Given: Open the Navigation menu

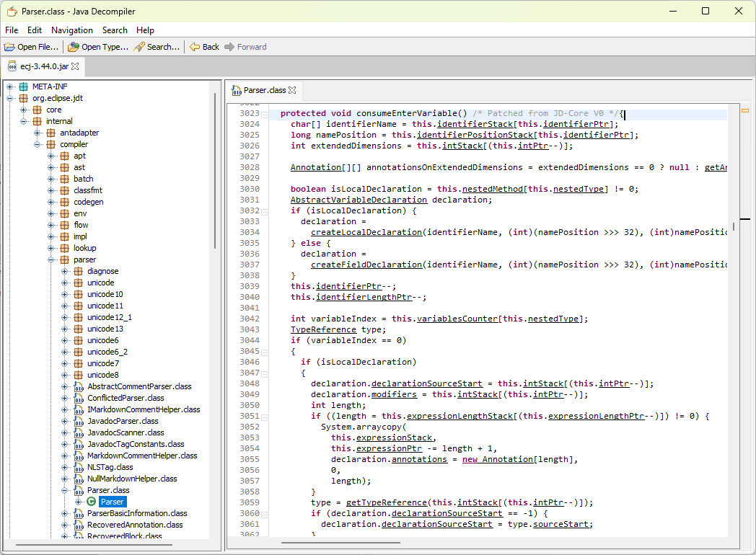Looking at the screenshot, I should (x=71, y=30).
